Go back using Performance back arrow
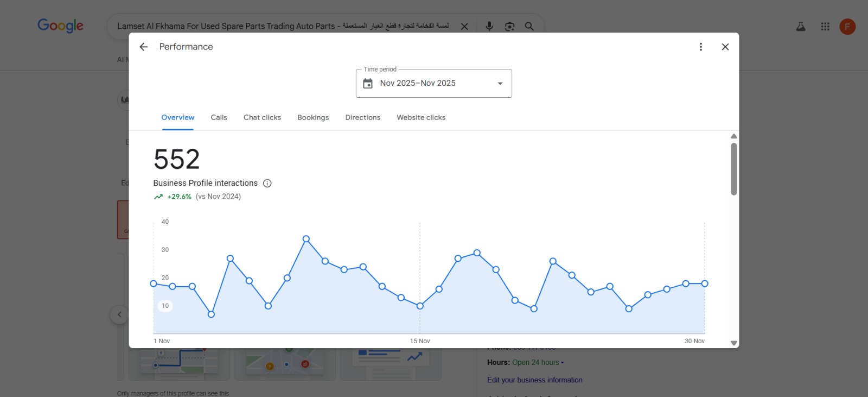The width and height of the screenshot is (868, 397). (x=143, y=47)
